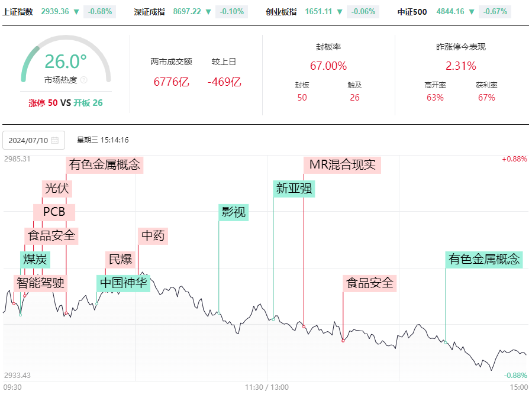
Task: Select the 煤炭 green marker label
Action: pos(35,260)
